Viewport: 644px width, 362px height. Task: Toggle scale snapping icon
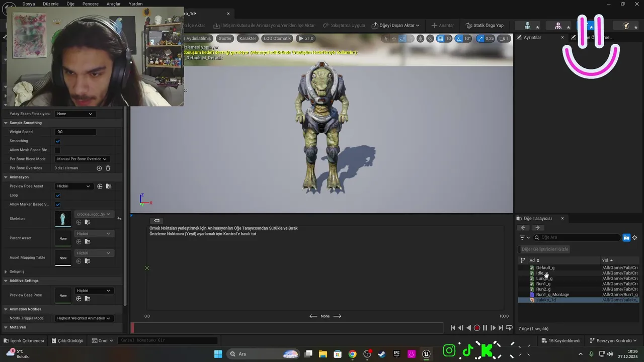tap(480, 38)
